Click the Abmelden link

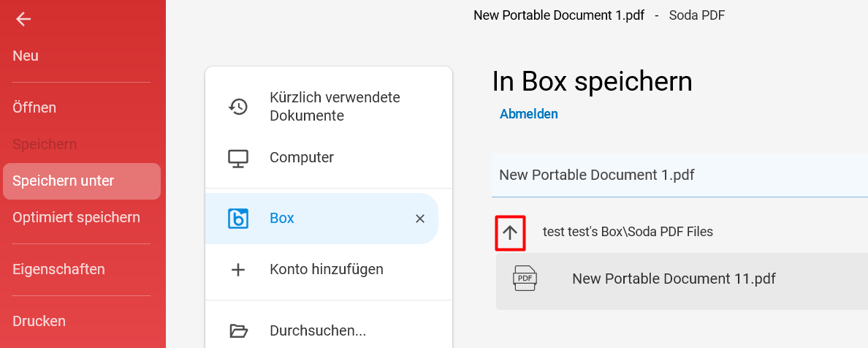(529, 114)
